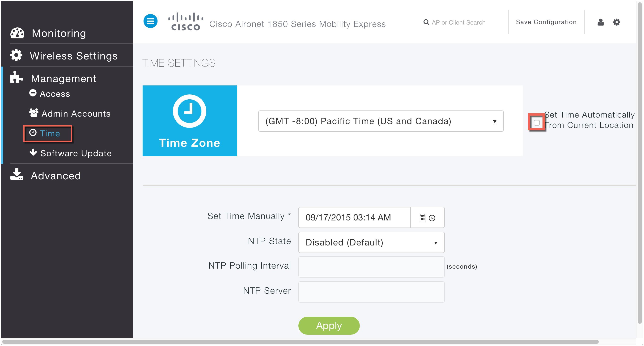Click the Software Update arrow icon

pyautogui.click(x=33, y=152)
